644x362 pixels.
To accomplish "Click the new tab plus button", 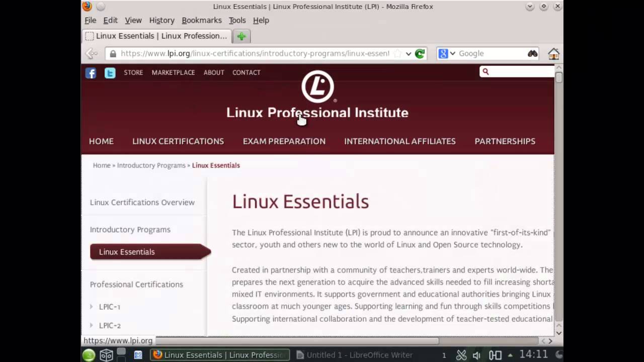I will 242,36.
